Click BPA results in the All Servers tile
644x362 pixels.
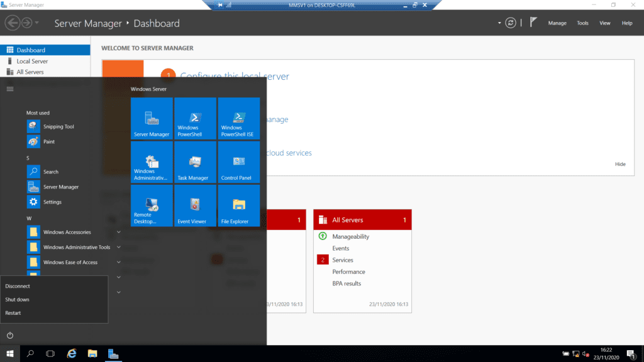coord(347,283)
